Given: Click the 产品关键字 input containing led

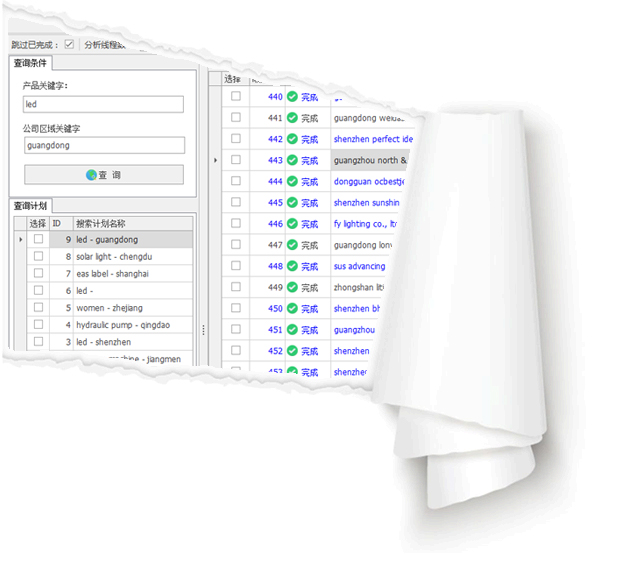Looking at the screenshot, I should pyautogui.click(x=104, y=104).
